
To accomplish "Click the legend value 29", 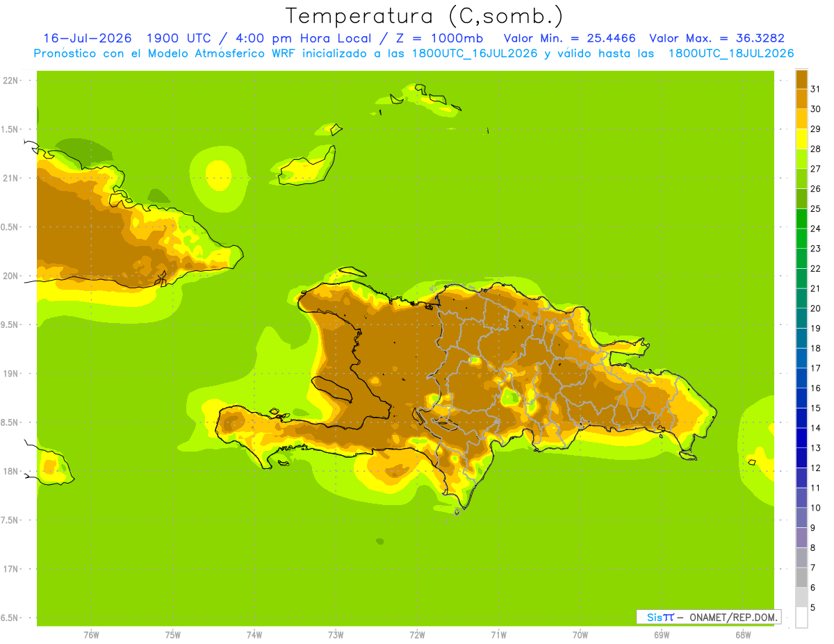I will point(815,129).
